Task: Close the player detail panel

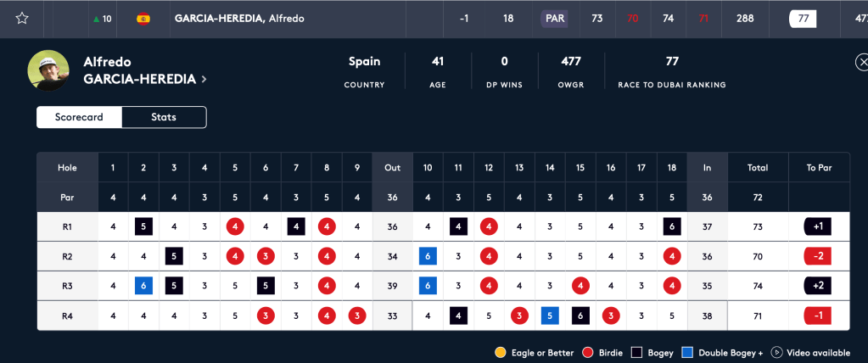Action: click(862, 63)
